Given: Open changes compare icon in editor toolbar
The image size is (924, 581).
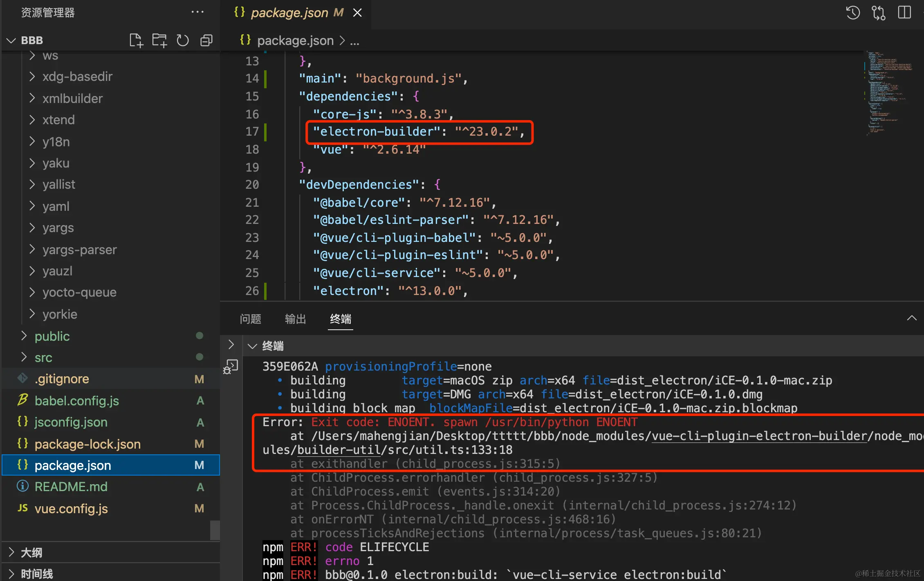Looking at the screenshot, I should coord(879,13).
